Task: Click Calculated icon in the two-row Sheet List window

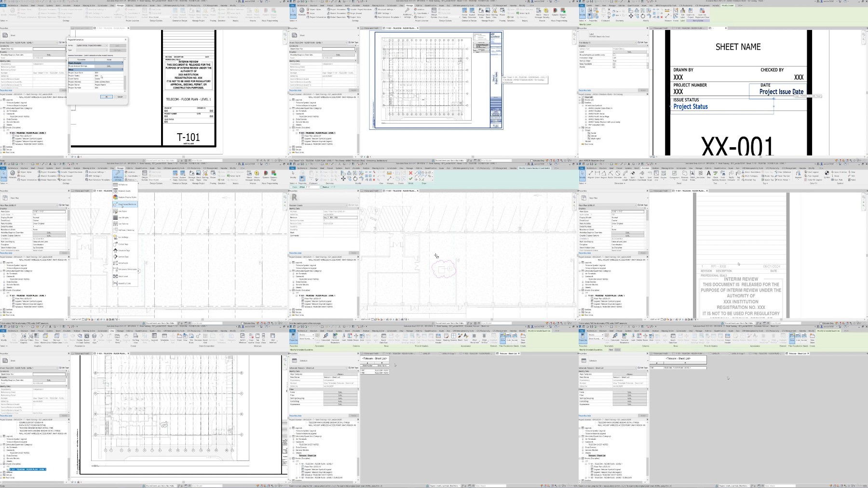Action: 325,337
